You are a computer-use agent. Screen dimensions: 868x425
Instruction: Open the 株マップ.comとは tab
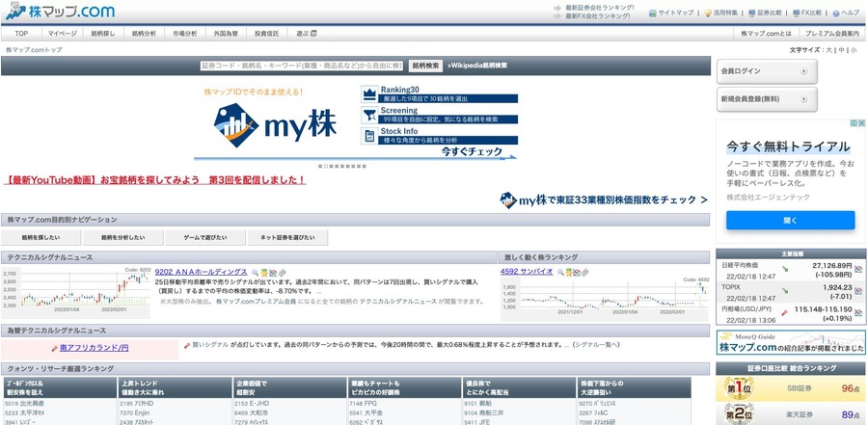[766, 34]
